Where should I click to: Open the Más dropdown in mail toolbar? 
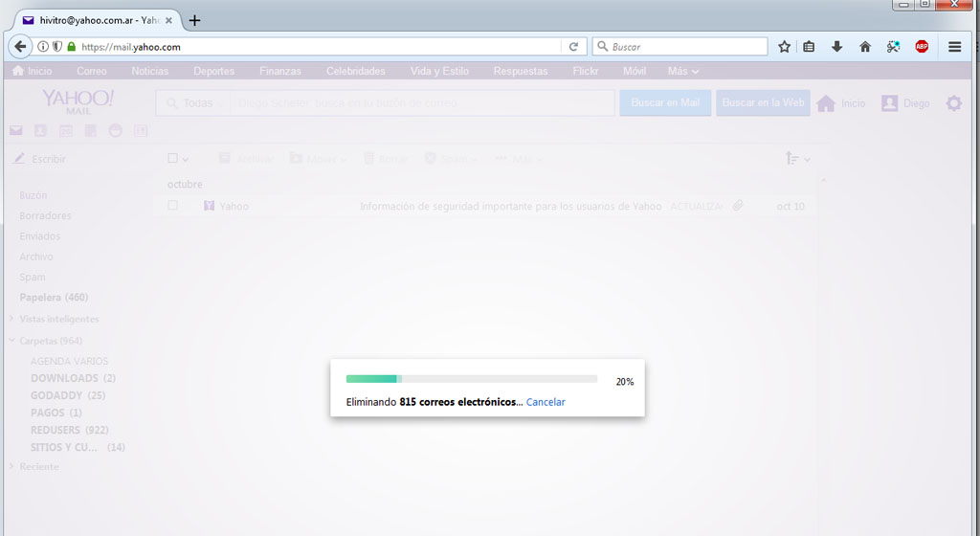[519, 159]
